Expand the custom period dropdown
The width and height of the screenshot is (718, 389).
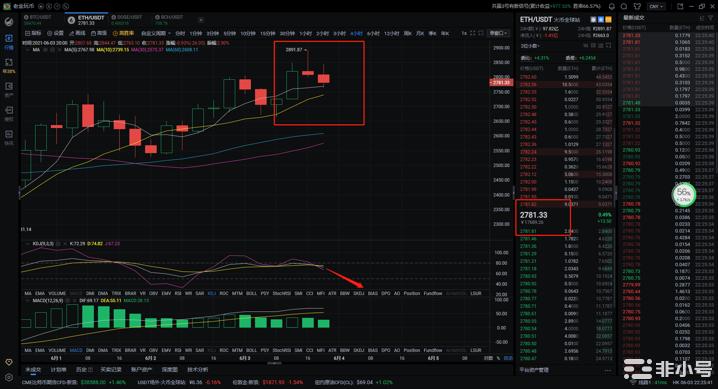pyautogui.click(x=156, y=33)
